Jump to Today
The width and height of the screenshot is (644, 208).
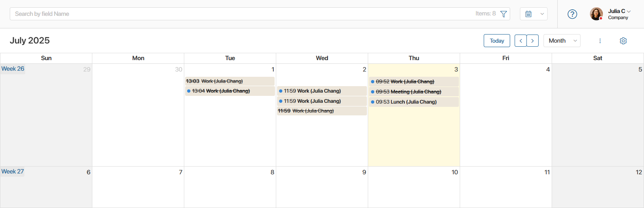pos(497,41)
